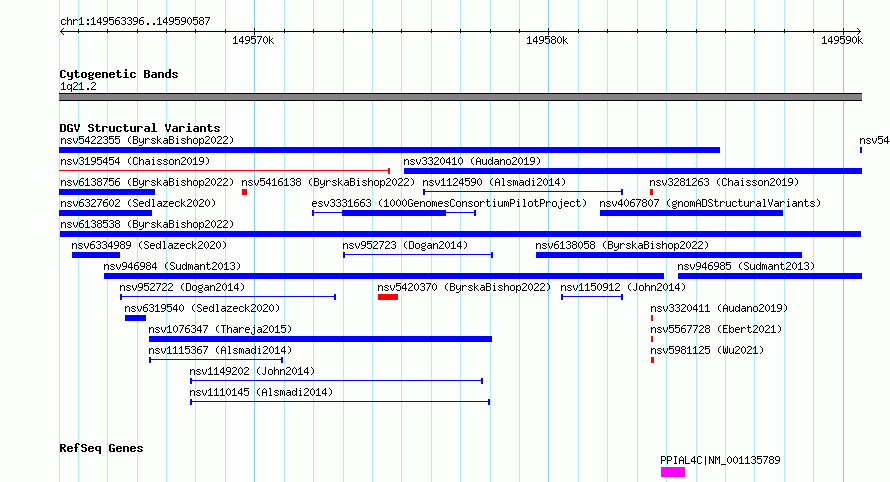
Task: Click the nsv5567728 (Ebert2021) label
Action: coord(716,329)
